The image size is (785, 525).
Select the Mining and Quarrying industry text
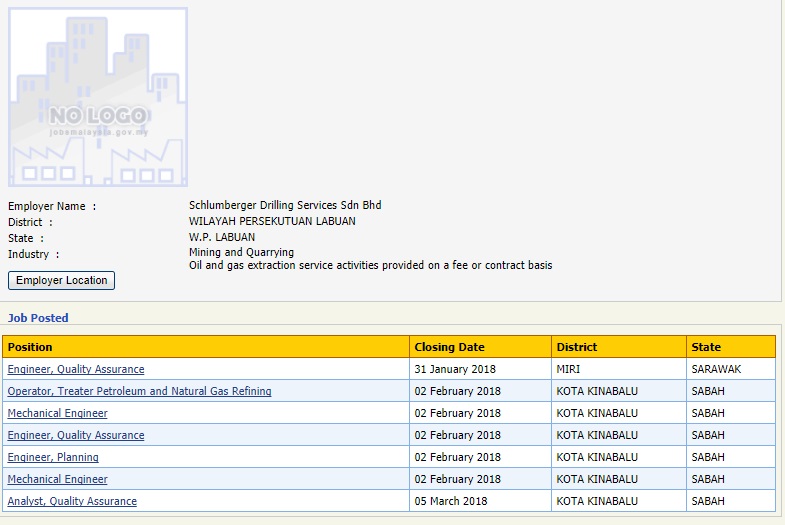241,252
